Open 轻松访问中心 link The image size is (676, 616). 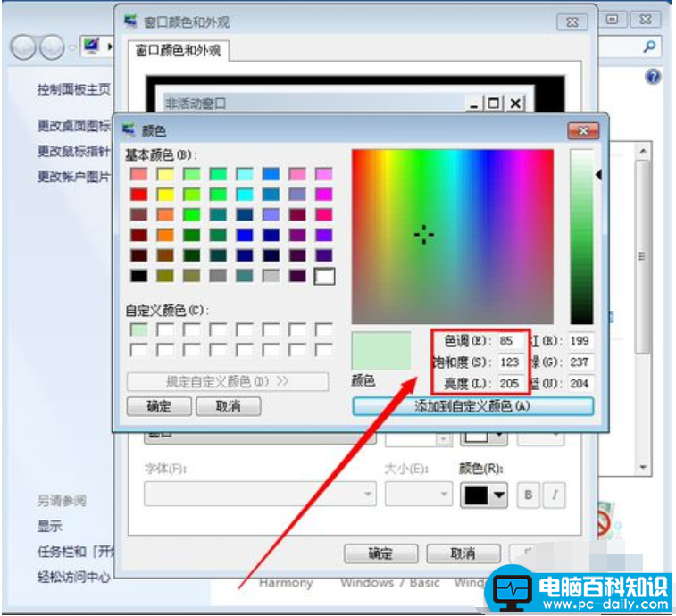pyautogui.click(x=74, y=577)
